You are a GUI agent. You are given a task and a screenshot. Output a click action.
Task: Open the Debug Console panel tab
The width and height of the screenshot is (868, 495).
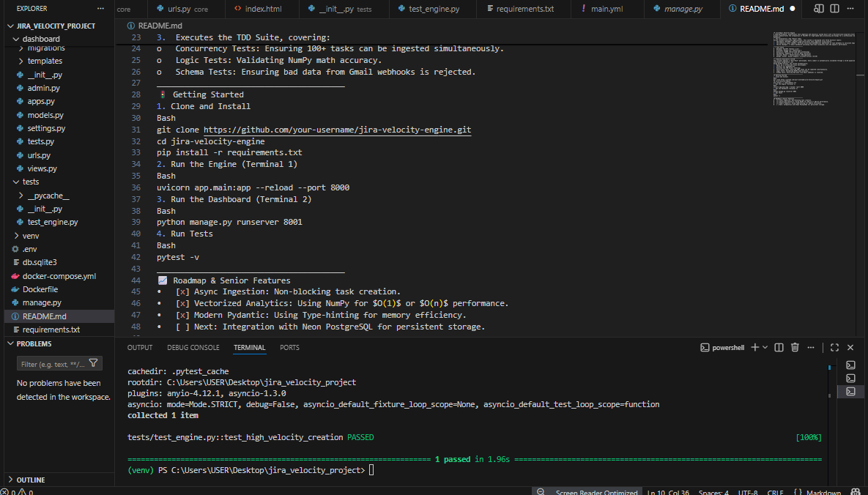[193, 347]
